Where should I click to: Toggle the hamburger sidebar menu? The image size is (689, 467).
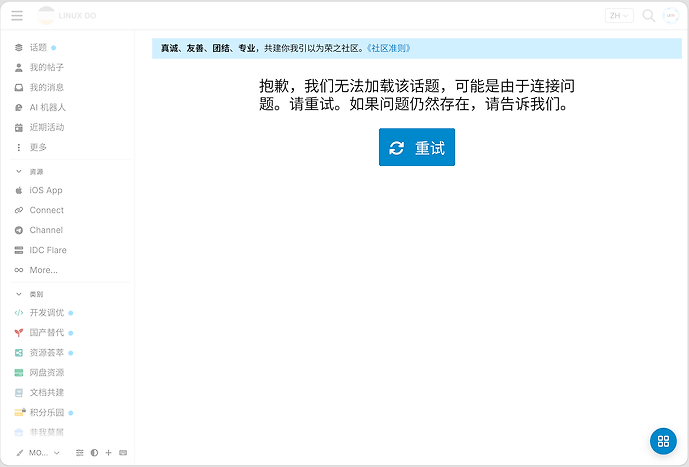pyautogui.click(x=17, y=15)
